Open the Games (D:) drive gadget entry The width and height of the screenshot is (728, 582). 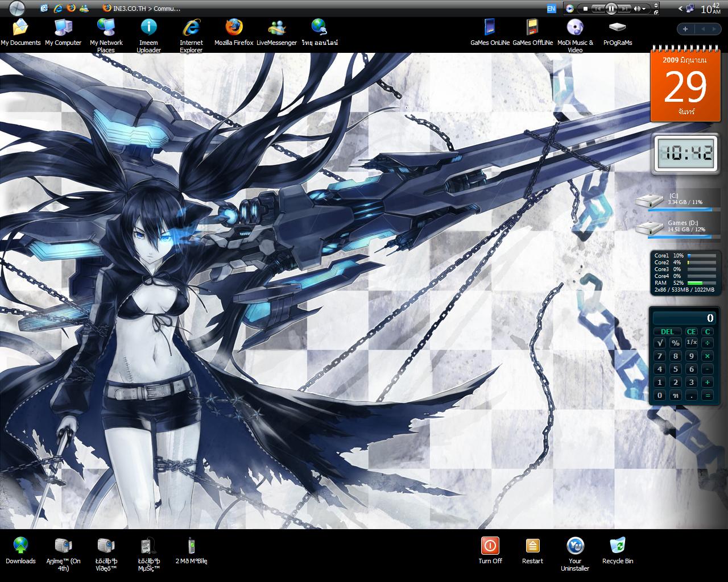click(x=677, y=227)
